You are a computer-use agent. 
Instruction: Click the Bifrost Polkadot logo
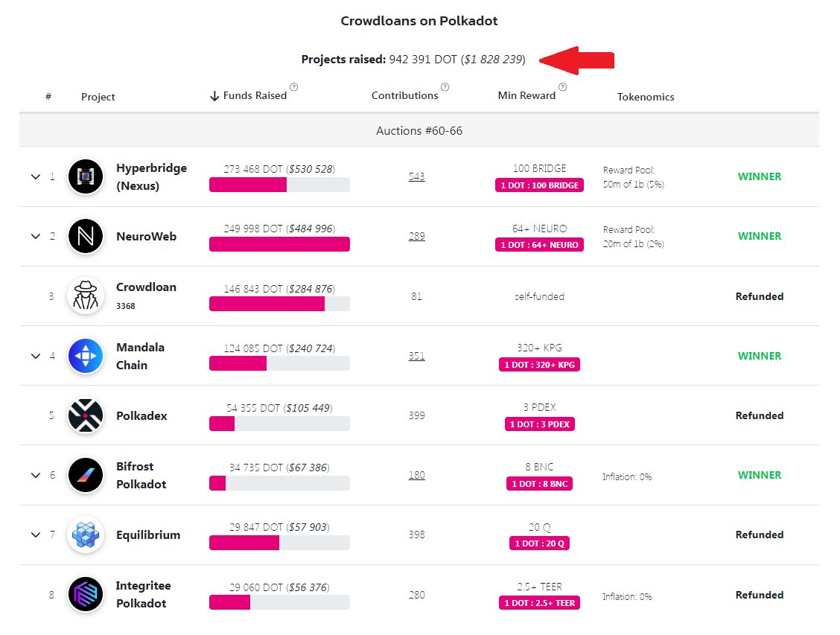85,475
